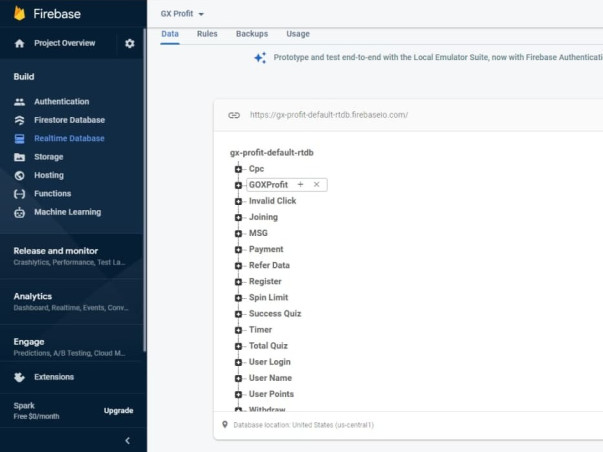Viewport: 603px width, 452px height.
Task: Switch to the Backups tab
Action: point(252,34)
